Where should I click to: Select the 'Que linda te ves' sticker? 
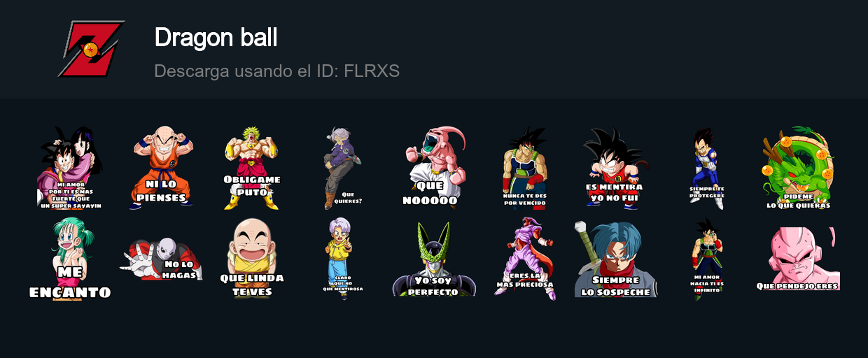pos(252,259)
